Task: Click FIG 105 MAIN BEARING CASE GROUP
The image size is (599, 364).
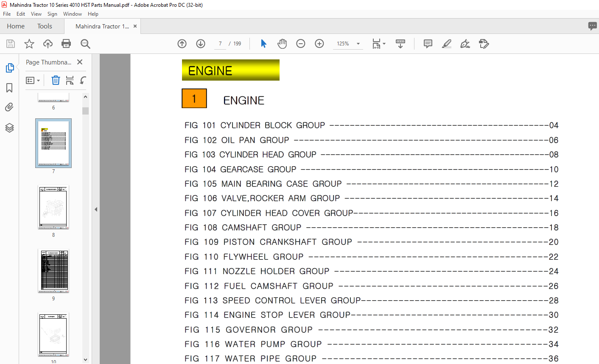Action: [371, 184]
